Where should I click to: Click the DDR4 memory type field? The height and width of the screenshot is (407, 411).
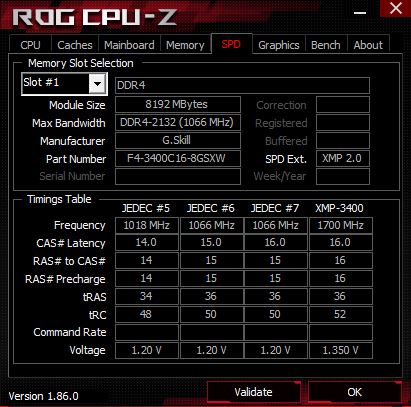tap(242, 85)
